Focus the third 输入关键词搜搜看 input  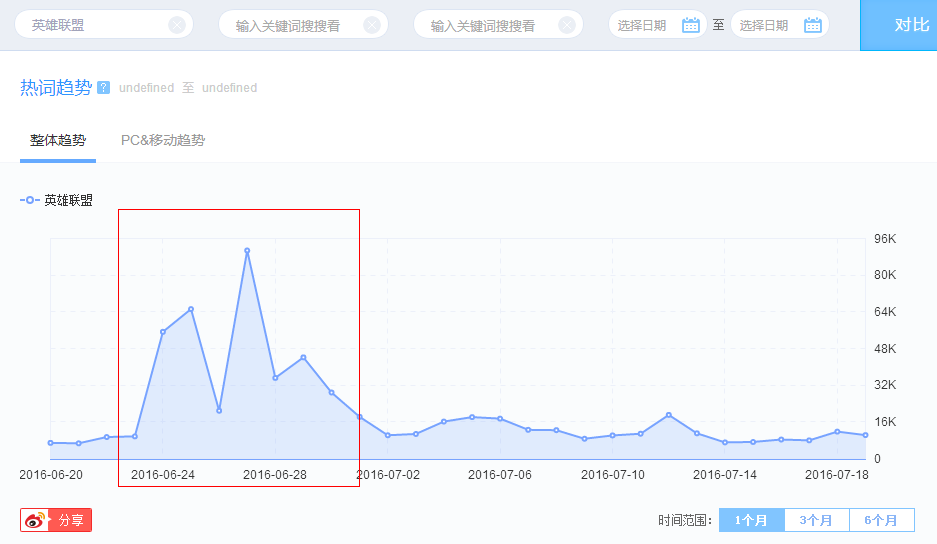coord(498,25)
